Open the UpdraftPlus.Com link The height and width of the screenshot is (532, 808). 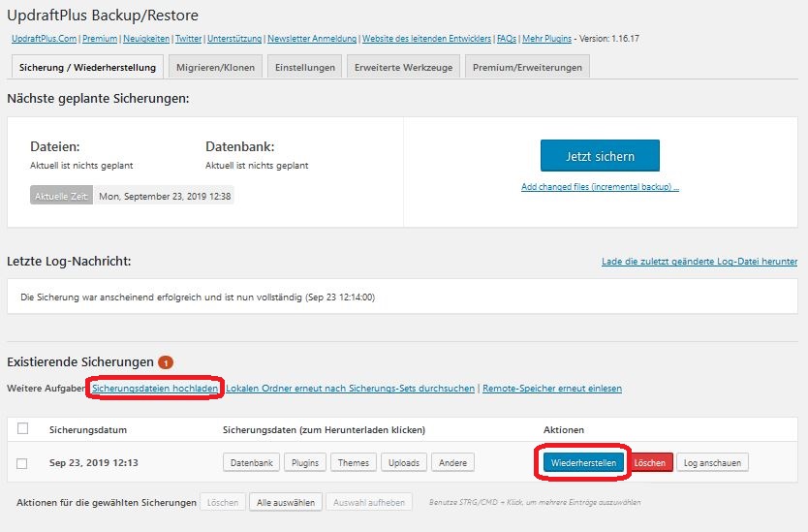point(44,39)
